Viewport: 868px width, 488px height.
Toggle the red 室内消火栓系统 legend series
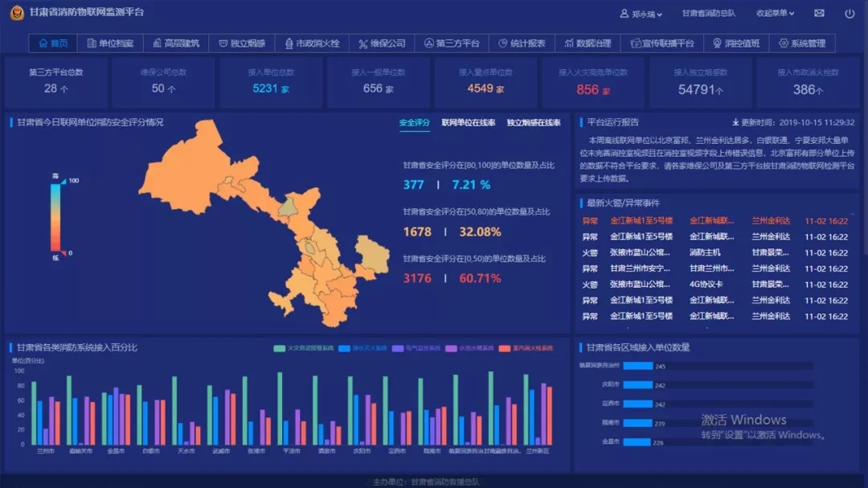(526, 348)
